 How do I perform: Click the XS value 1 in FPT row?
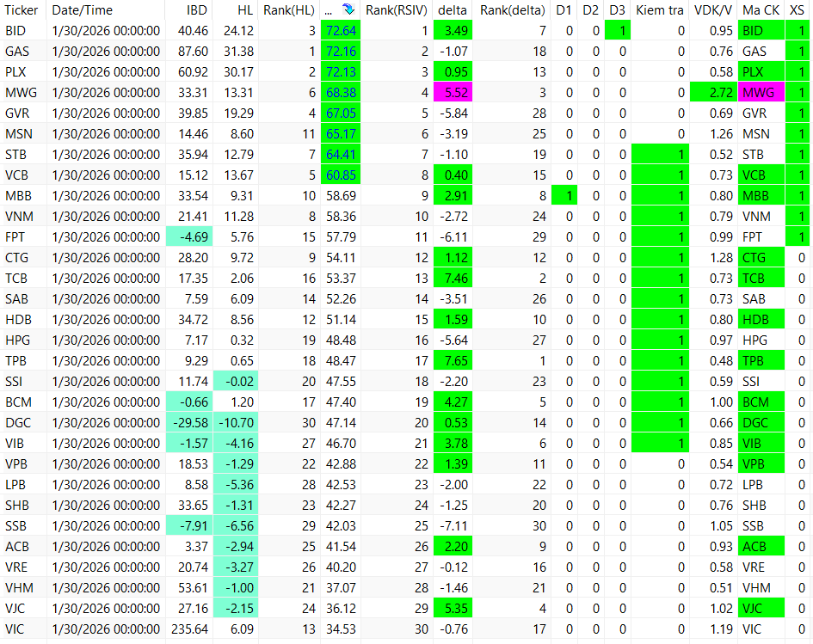798,237
